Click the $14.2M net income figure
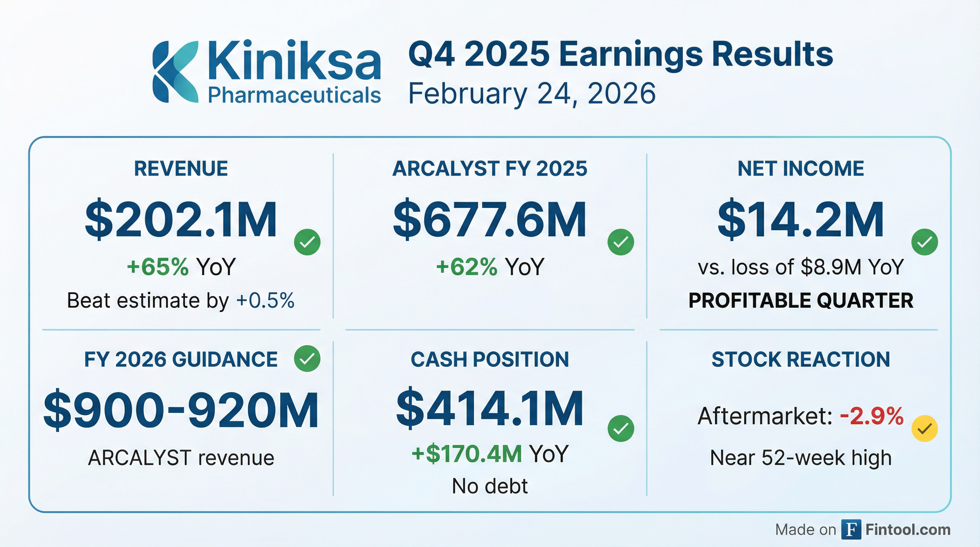Image resolution: width=980 pixels, height=547 pixels. coord(801,220)
